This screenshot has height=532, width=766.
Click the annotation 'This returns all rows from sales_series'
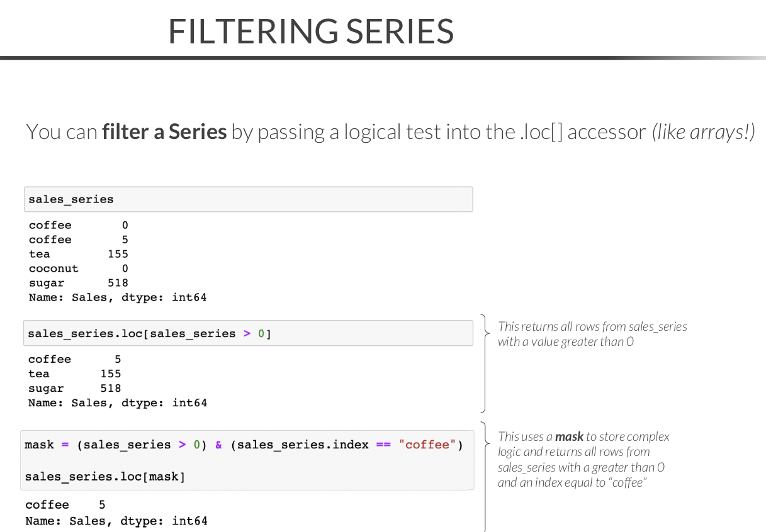pyautogui.click(x=592, y=326)
